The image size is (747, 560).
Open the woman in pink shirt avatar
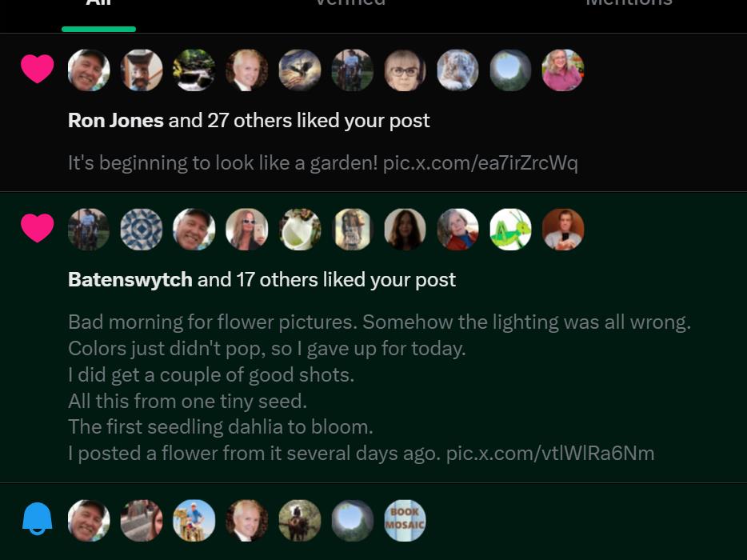562,70
